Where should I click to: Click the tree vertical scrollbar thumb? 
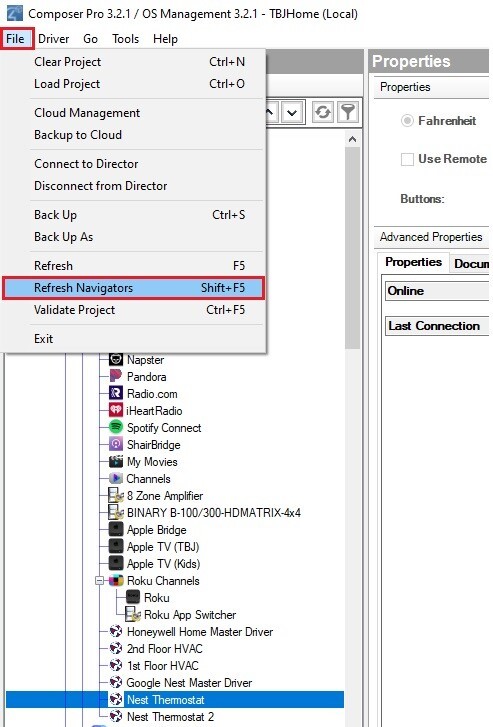click(x=352, y=248)
